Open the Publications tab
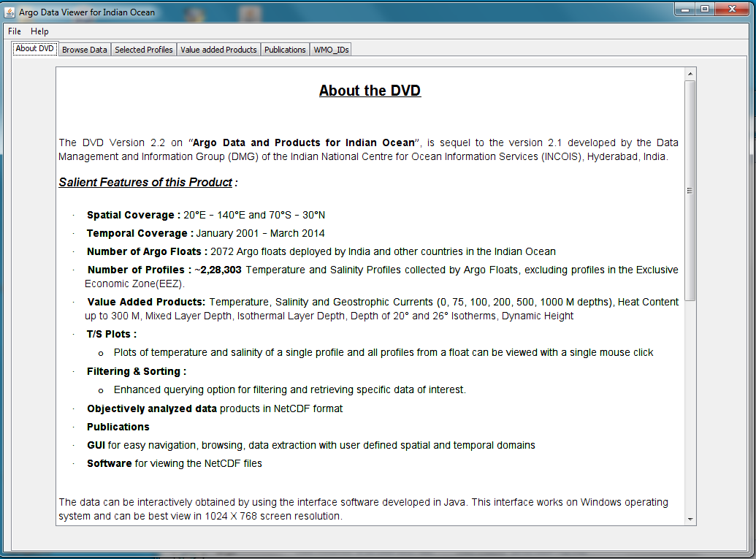The width and height of the screenshot is (756, 559). pos(285,50)
